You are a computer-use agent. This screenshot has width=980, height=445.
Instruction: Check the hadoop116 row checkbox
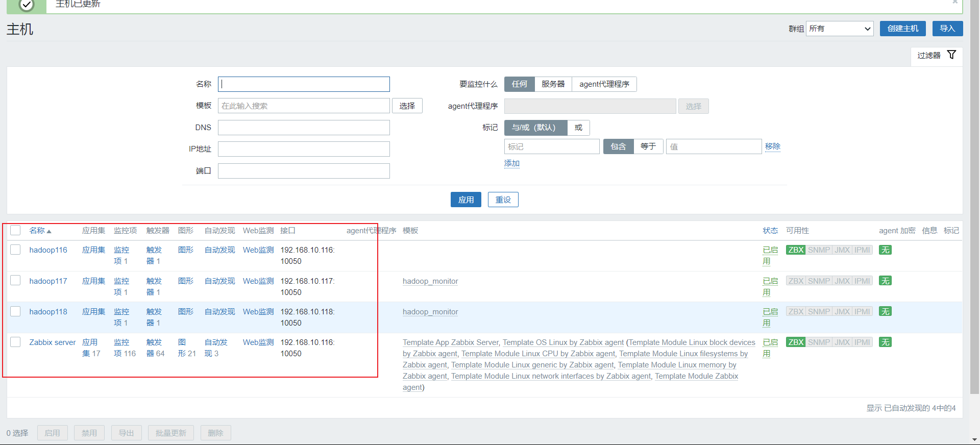15,250
